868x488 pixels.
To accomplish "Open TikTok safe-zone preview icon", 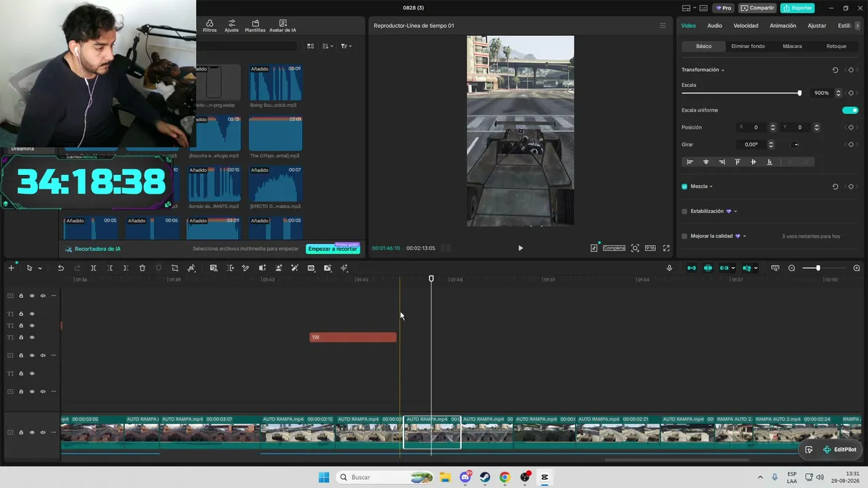I will tap(594, 248).
